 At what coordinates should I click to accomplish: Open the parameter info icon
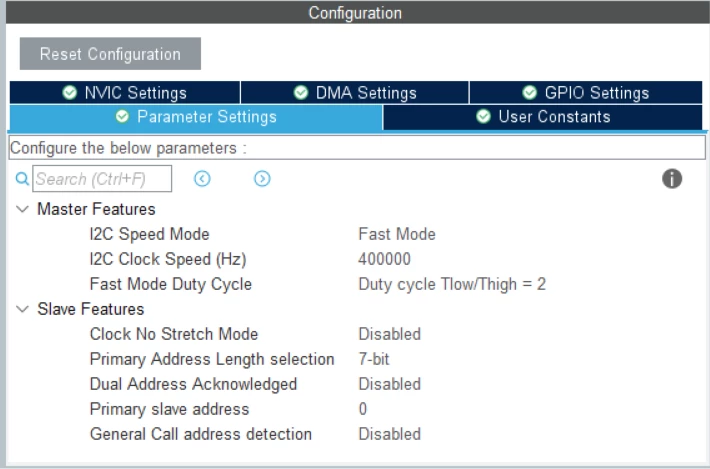pos(672,178)
